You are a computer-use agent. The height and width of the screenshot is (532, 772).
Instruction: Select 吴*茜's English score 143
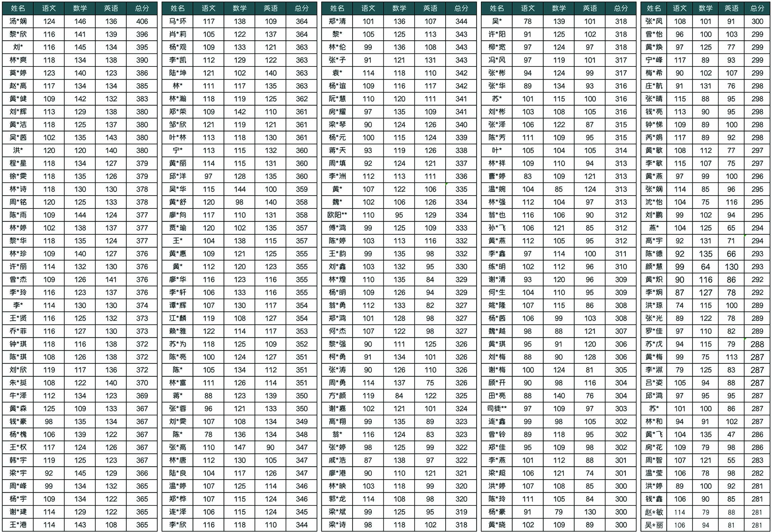tap(111, 138)
